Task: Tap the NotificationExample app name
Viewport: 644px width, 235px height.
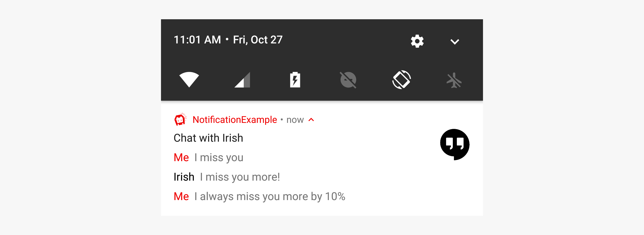Action: tap(235, 120)
